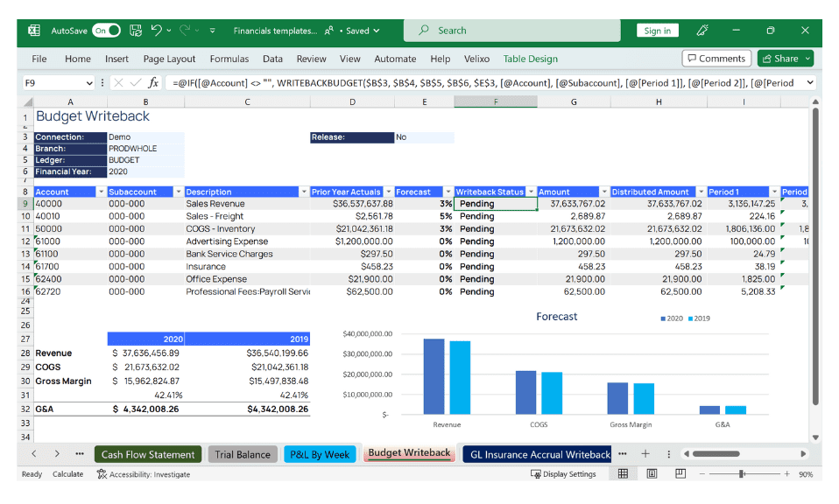
Task: Switch to the Trial Balance sheet tab
Action: tap(243, 454)
